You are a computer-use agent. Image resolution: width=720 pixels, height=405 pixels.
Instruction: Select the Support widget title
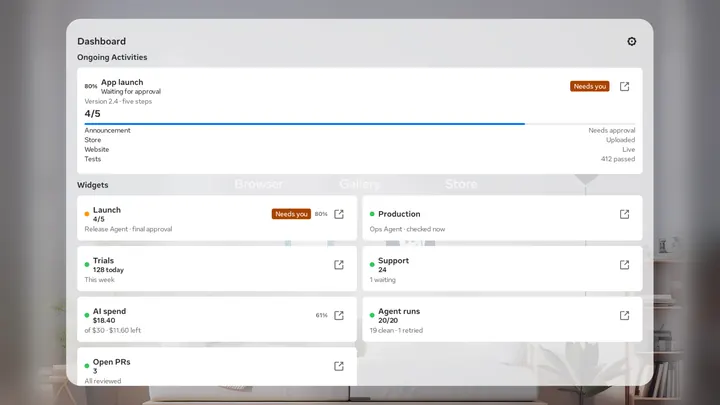click(x=394, y=260)
